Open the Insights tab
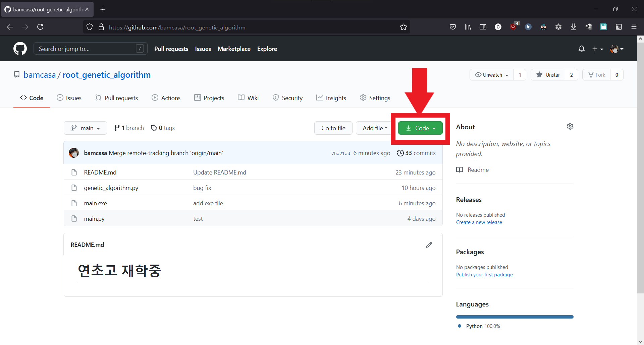This screenshot has width=644, height=345. point(331,98)
